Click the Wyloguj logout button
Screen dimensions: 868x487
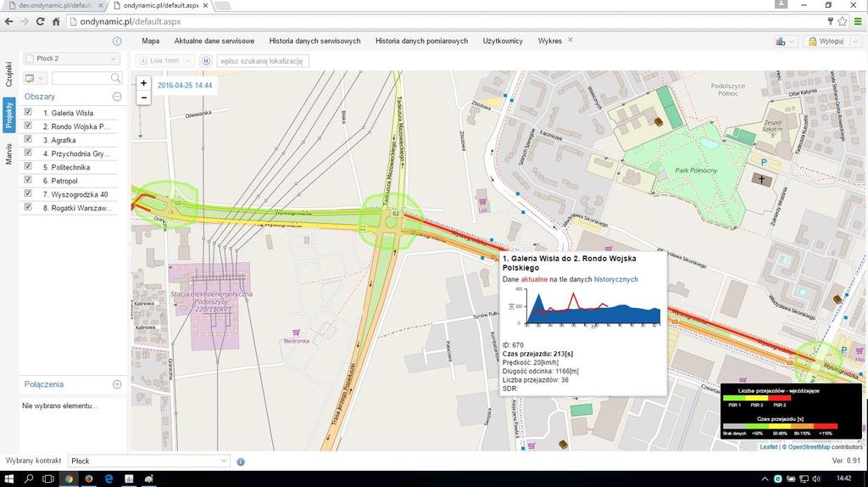tap(826, 42)
